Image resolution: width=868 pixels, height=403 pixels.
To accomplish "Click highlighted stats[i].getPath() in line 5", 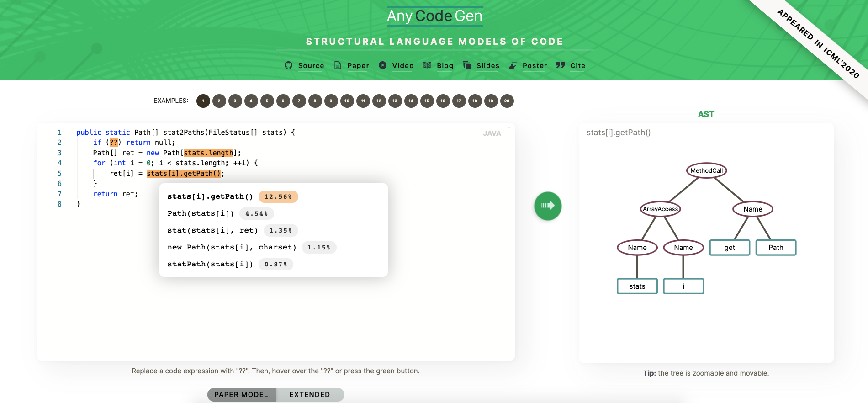I will pos(184,174).
